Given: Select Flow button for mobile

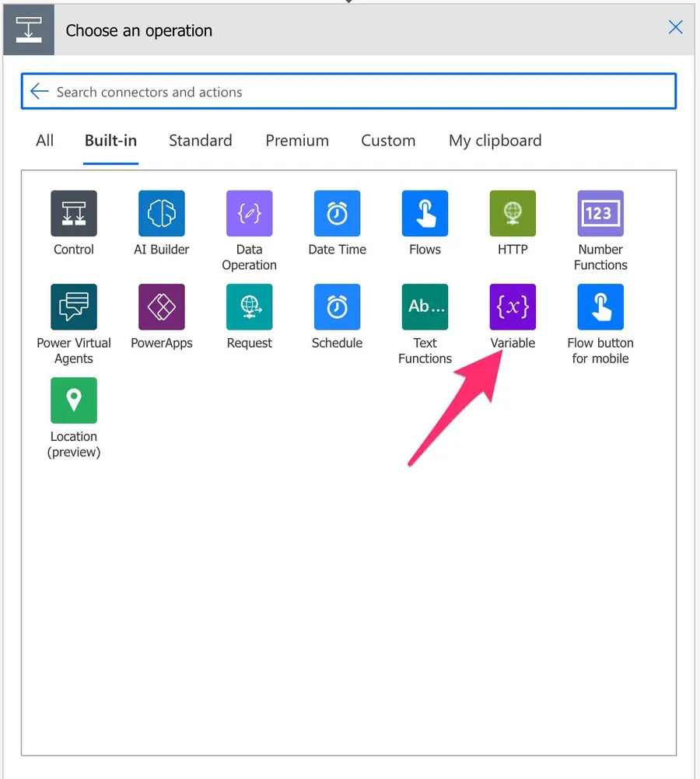Looking at the screenshot, I should pyautogui.click(x=600, y=307).
